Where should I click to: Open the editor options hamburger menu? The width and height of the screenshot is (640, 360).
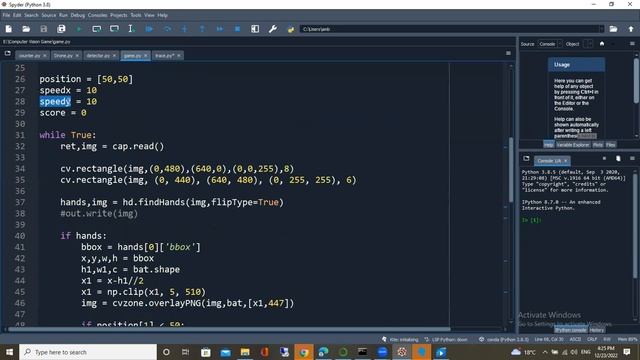point(508,53)
